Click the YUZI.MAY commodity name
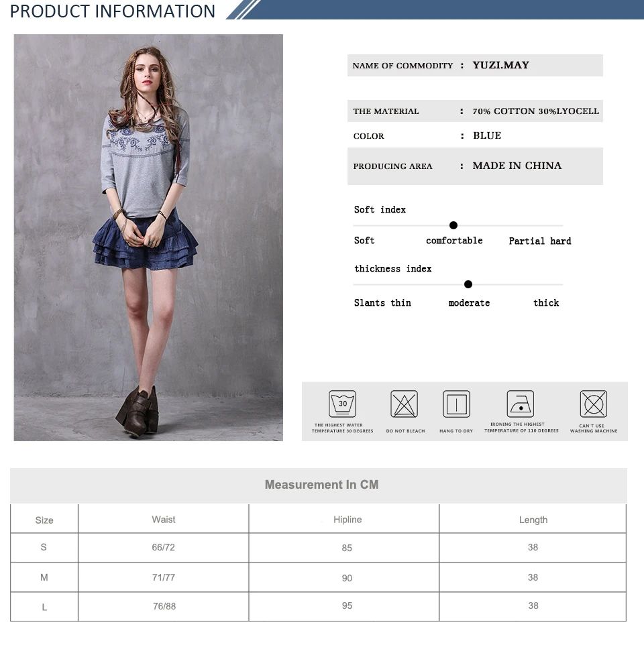This screenshot has height=645, width=644. 501,65
